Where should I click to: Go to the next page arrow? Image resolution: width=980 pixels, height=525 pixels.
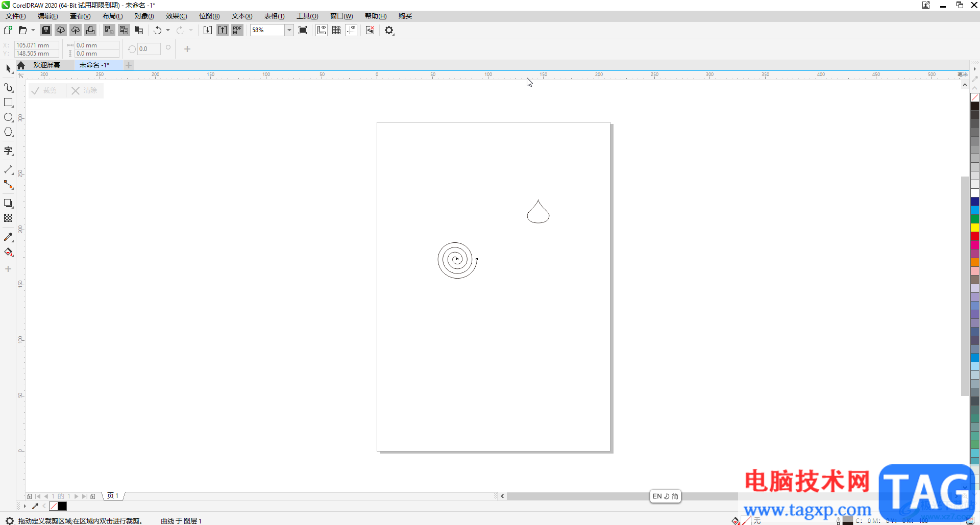77,496
